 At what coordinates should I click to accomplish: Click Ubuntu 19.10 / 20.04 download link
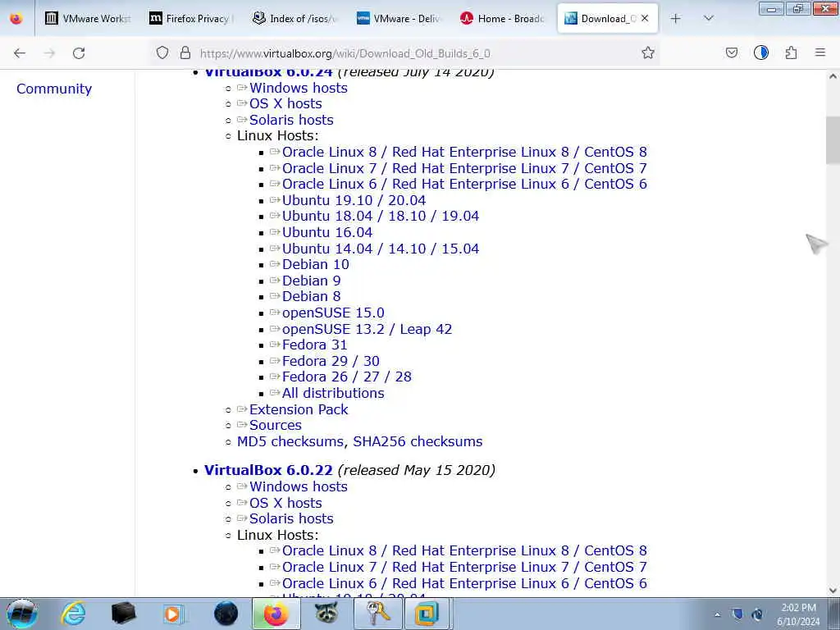coord(354,200)
